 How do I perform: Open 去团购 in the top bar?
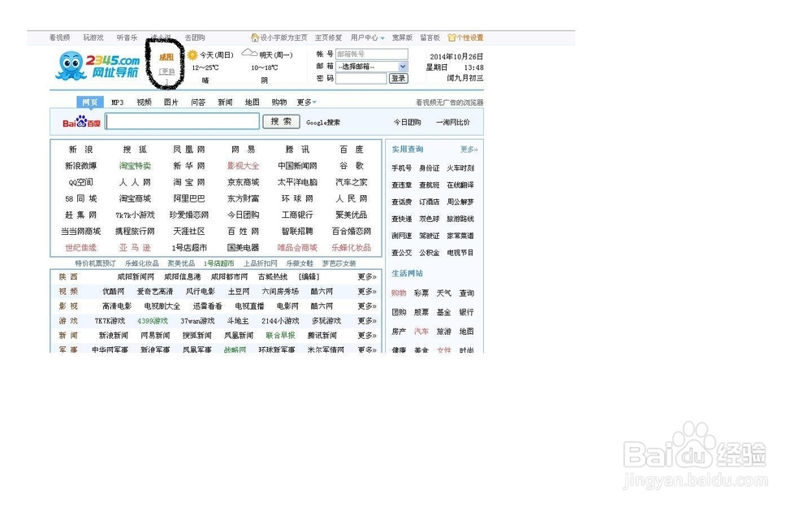pos(195,37)
